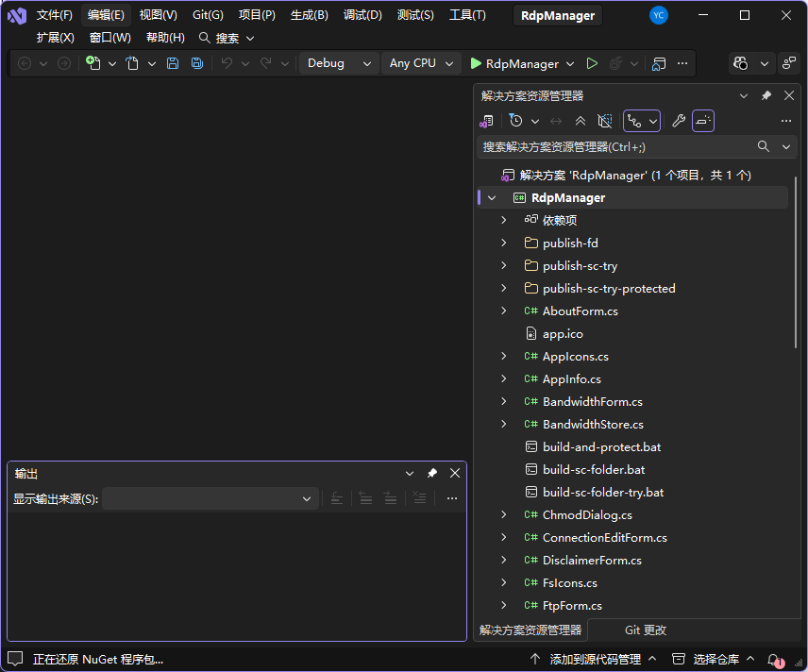Open the RdpManager startup target dropdown arrow

pyautogui.click(x=570, y=64)
